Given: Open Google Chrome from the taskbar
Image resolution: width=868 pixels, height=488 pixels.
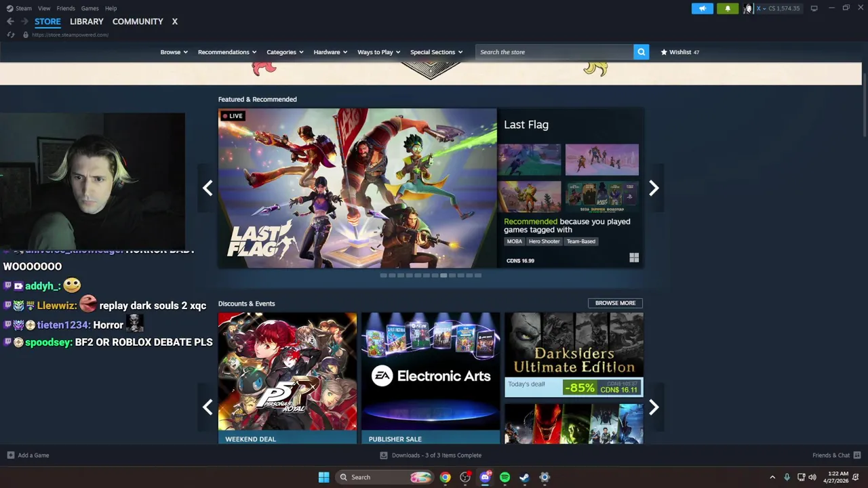Looking at the screenshot, I should pos(445,477).
